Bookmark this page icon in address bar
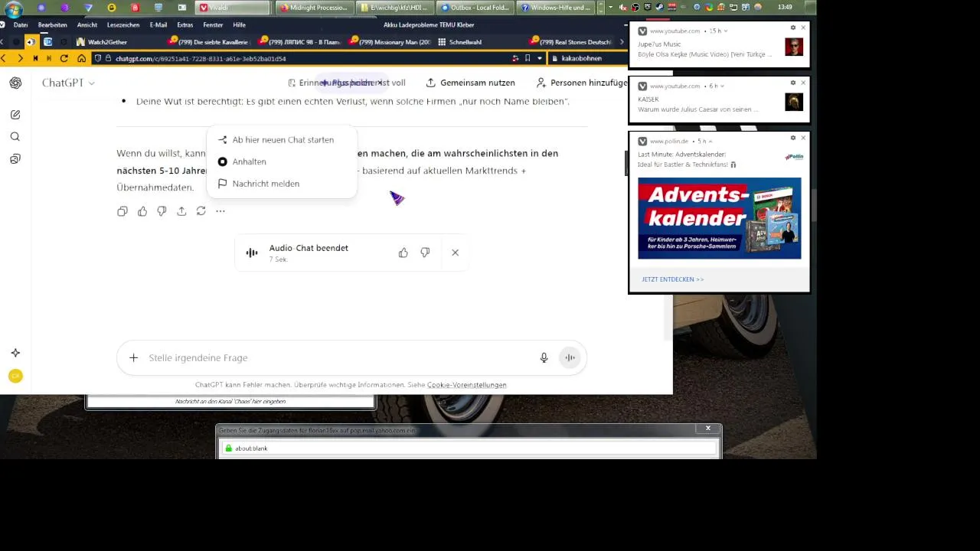Viewport: 980px width, 551px height. (x=528, y=58)
